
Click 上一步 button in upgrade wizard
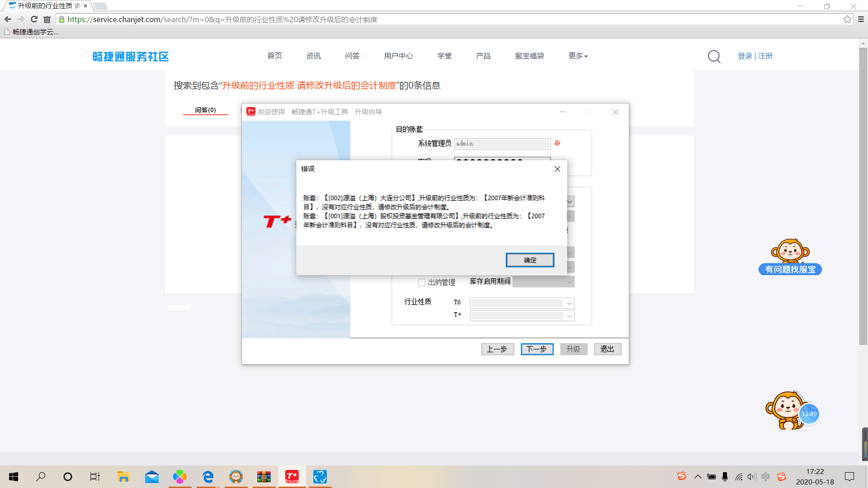(x=497, y=349)
